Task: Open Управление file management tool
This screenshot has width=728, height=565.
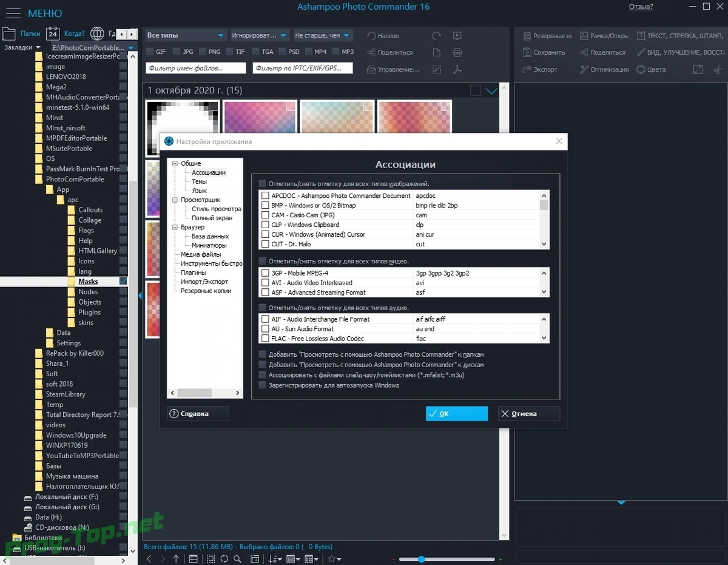Action: [393, 70]
